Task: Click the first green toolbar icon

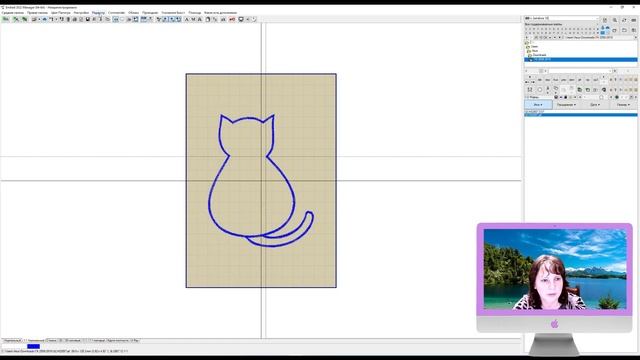Action: [6, 19]
